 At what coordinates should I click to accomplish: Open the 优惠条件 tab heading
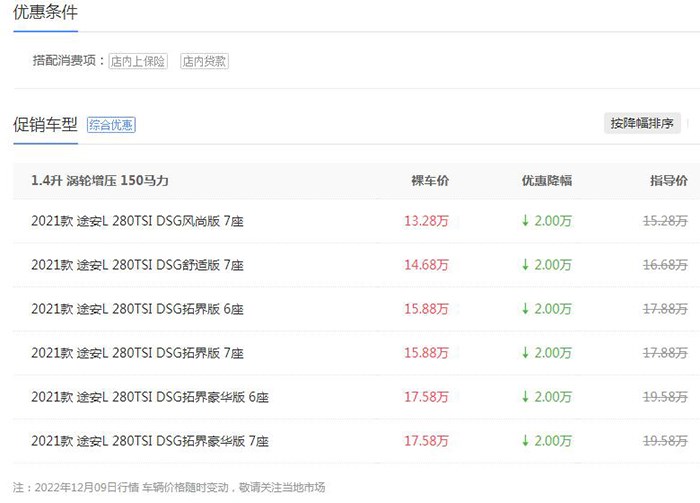coord(46,12)
